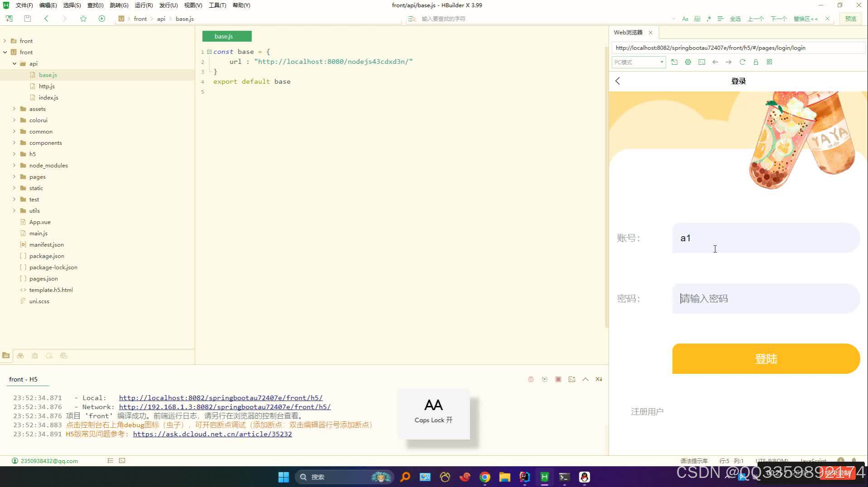
Task: Open the web browser console icon
Action: point(701,62)
